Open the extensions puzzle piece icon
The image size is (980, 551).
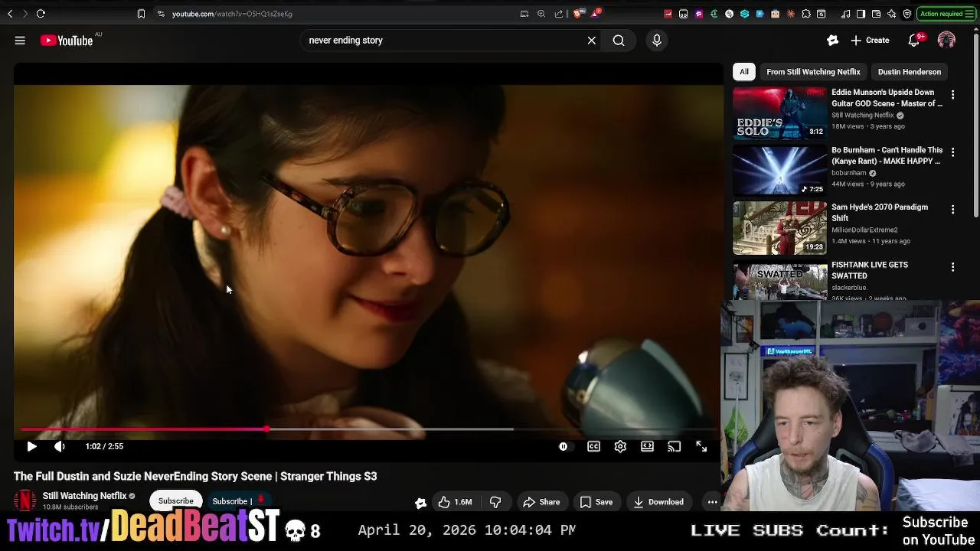coord(805,14)
